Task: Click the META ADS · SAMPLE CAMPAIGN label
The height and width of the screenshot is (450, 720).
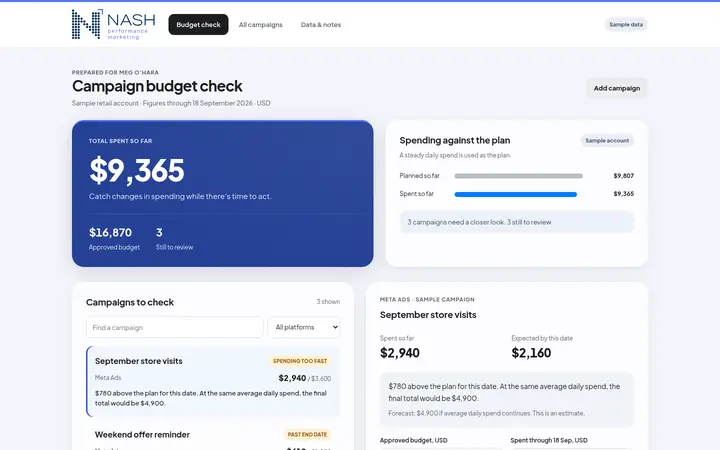Action: point(427,299)
